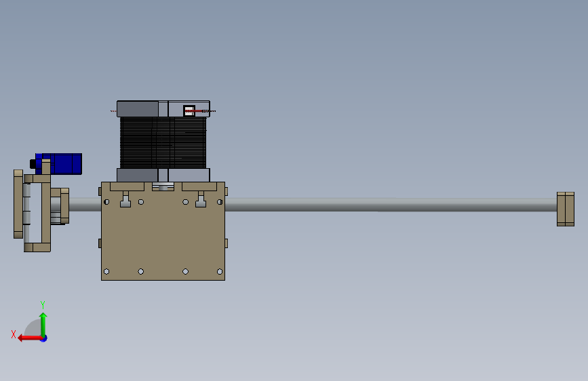Click the green Y axis arrow of the triad
Viewport: 588px width, 381px height.
pos(43,324)
